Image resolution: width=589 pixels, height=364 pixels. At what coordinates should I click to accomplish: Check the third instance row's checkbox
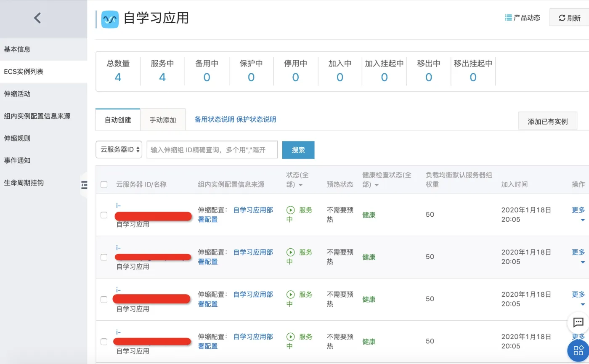coord(104,300)
